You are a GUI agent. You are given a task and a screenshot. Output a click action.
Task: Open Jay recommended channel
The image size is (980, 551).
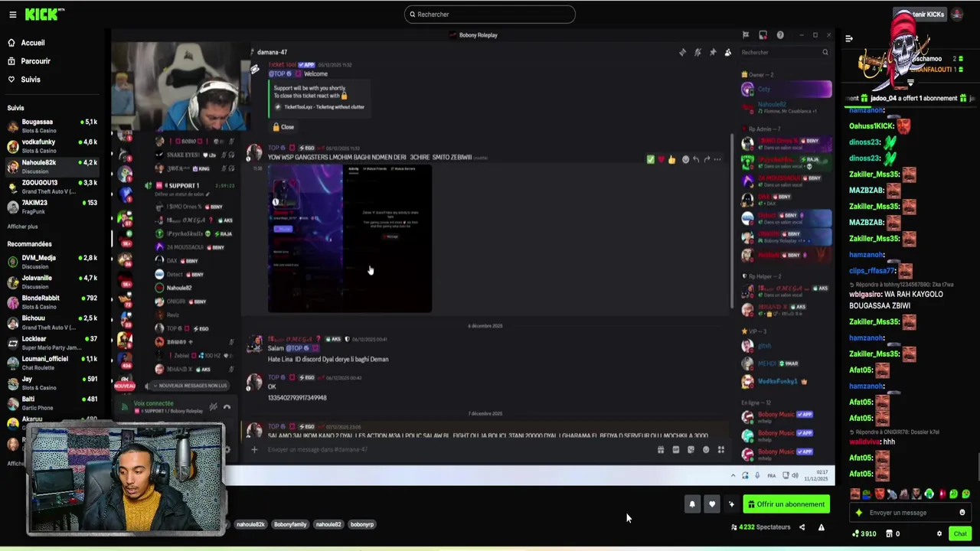point(52,383)
